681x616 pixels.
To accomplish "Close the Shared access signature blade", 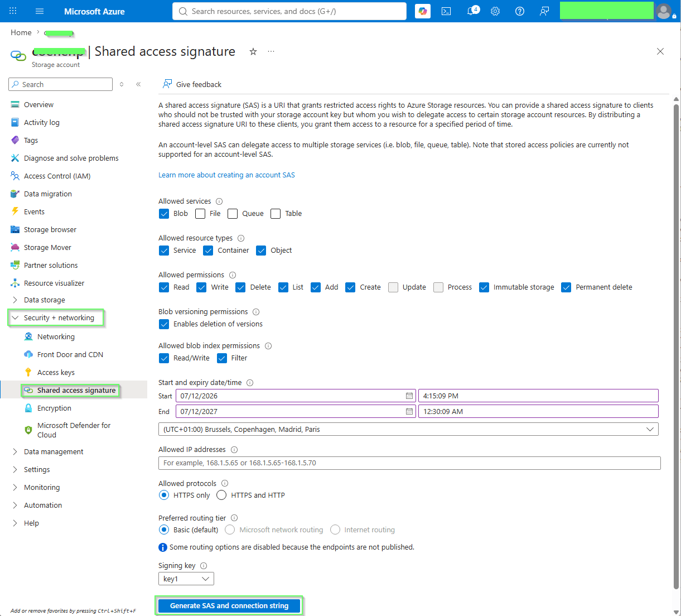I will click(660, 51).
